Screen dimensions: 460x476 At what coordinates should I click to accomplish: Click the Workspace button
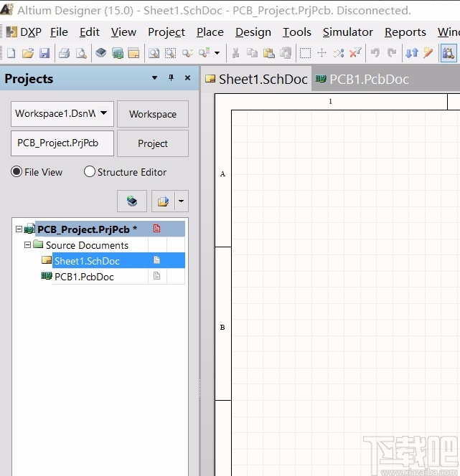pyautogui.click(x=152, y=114)
